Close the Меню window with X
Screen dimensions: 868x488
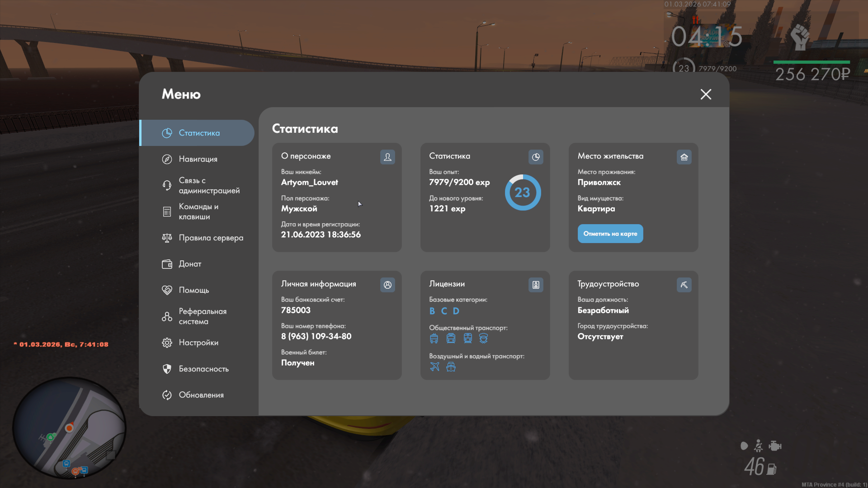[x=706, y=94]
